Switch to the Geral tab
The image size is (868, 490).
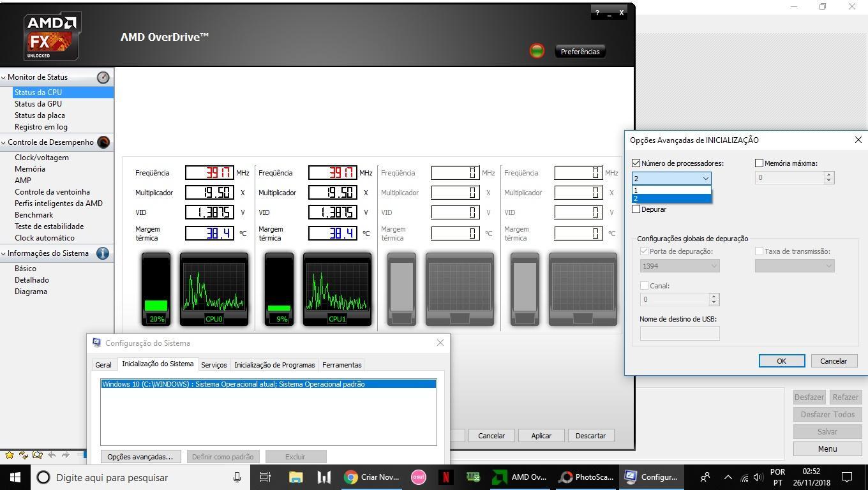point(103,365)
